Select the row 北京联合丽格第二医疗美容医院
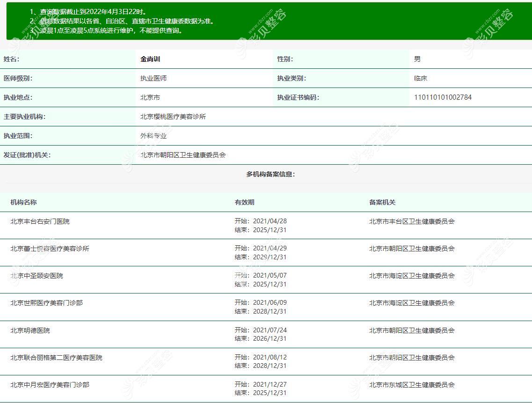The height and width of the screenshot is (403, 532). point(266,362)
